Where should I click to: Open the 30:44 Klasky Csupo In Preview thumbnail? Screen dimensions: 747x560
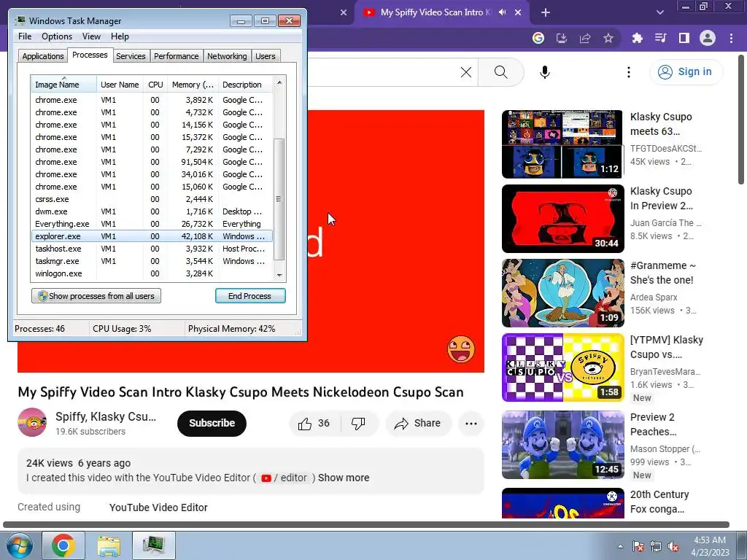[x=562, y=219]
